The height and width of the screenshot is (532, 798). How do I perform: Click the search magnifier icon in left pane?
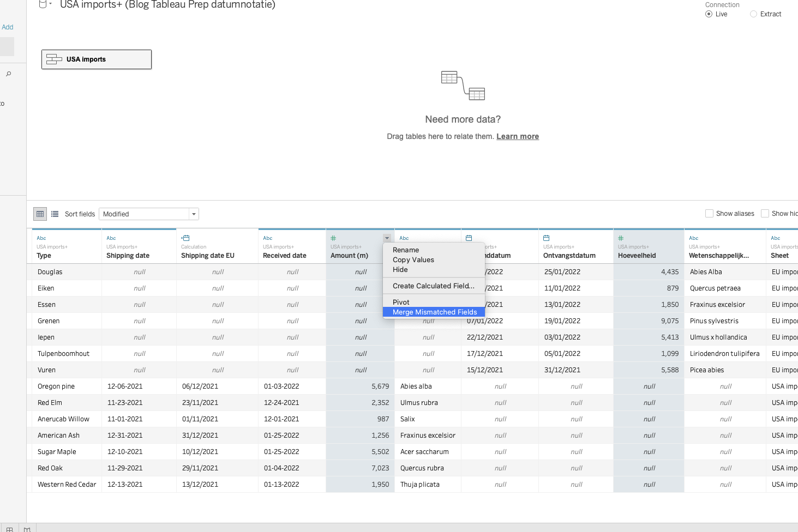[8, 74]
